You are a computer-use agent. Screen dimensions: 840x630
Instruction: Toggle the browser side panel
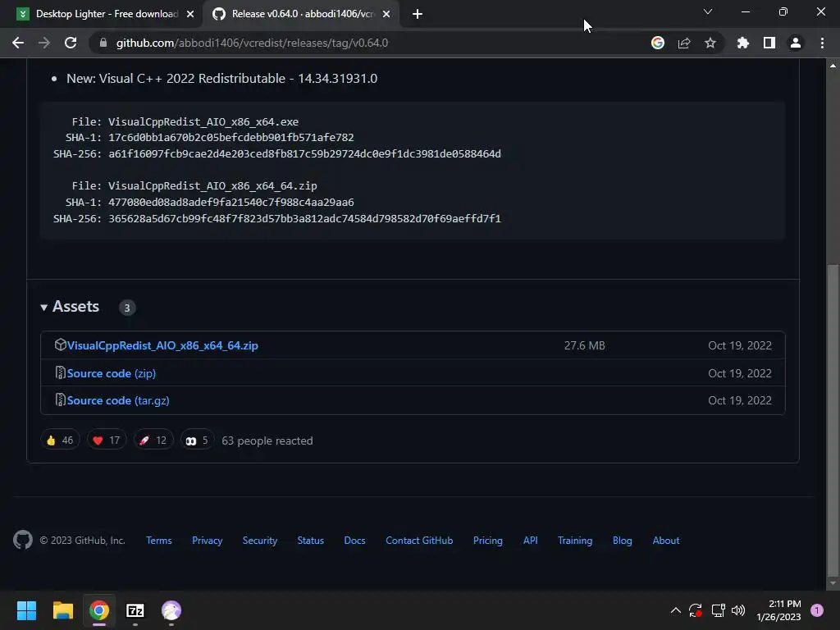click(769, 43)
